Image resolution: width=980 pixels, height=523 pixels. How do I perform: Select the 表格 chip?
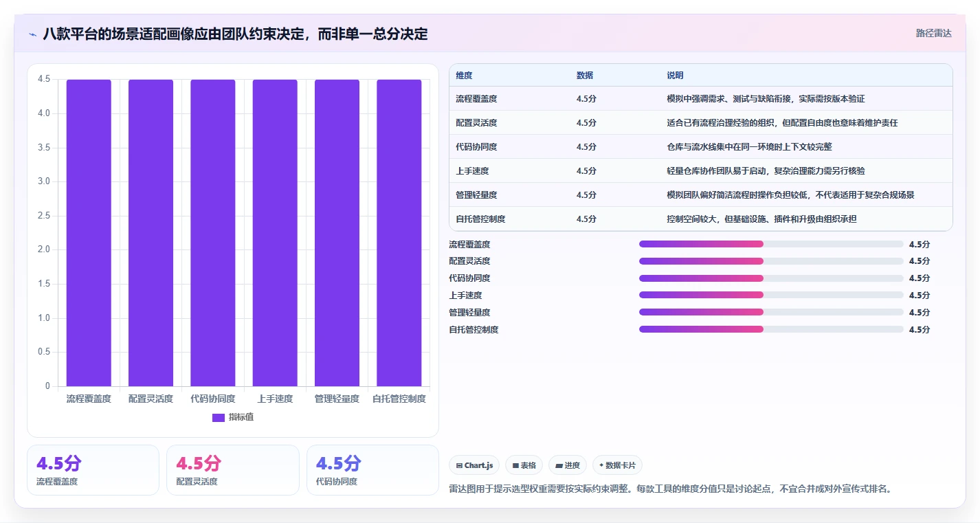coord(524,465)
